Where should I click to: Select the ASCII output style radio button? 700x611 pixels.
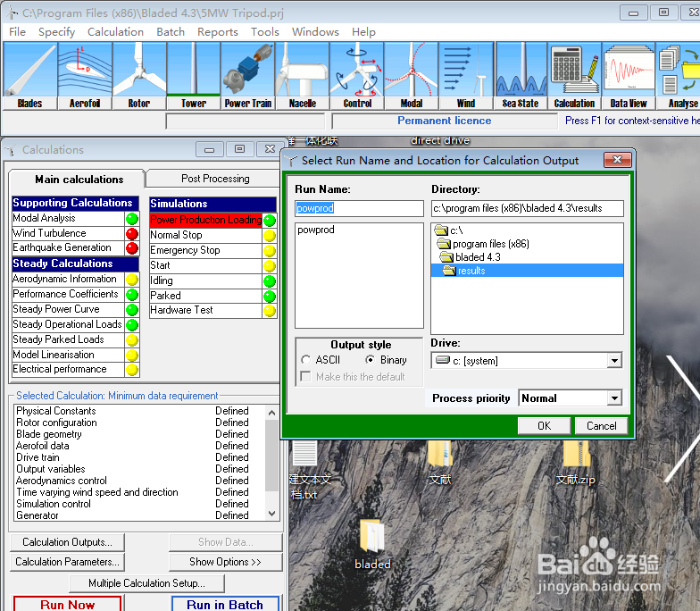[x=305, y=359]
